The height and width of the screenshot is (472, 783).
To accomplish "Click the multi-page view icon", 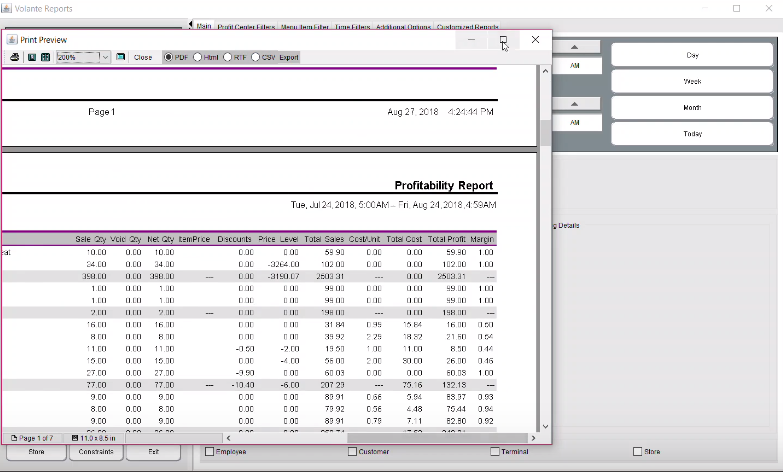I will (45, 57).
